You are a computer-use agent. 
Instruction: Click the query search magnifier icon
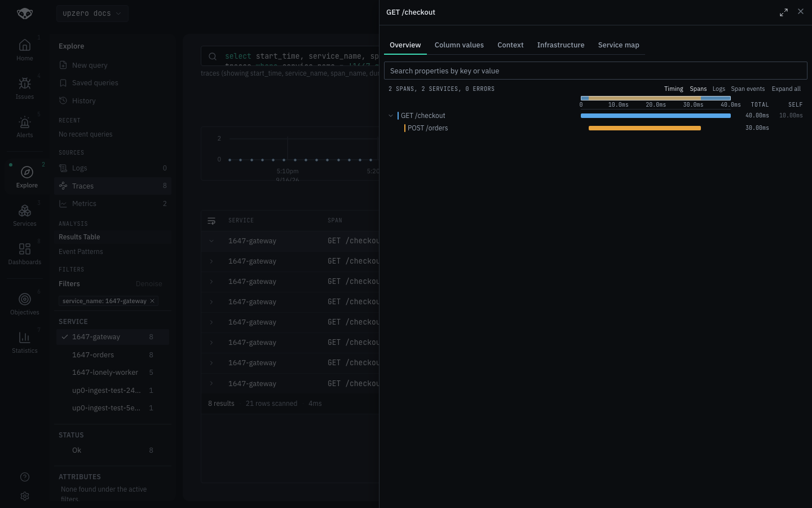pos(213,56)
